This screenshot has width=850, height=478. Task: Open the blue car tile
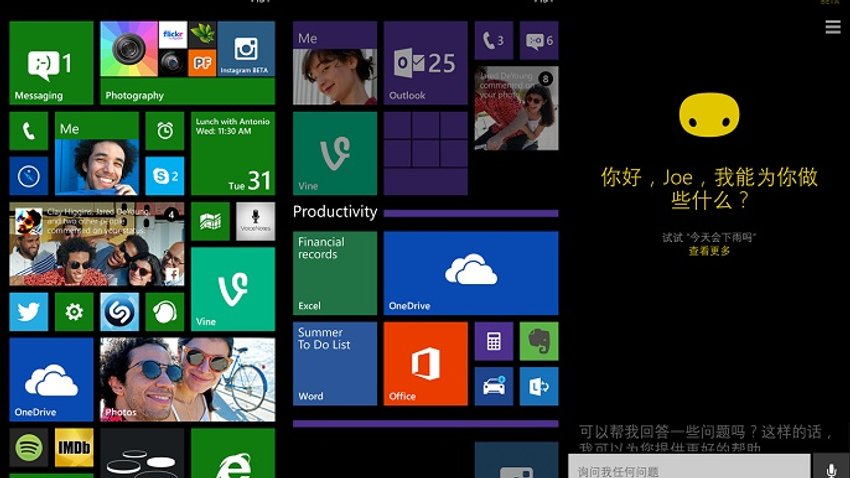(x=494, y=386)
